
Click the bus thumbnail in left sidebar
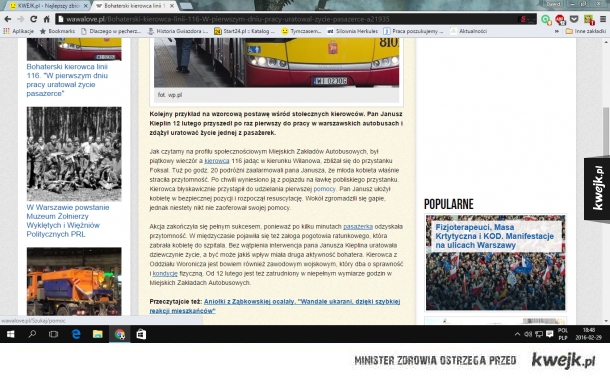click(74, 49)
